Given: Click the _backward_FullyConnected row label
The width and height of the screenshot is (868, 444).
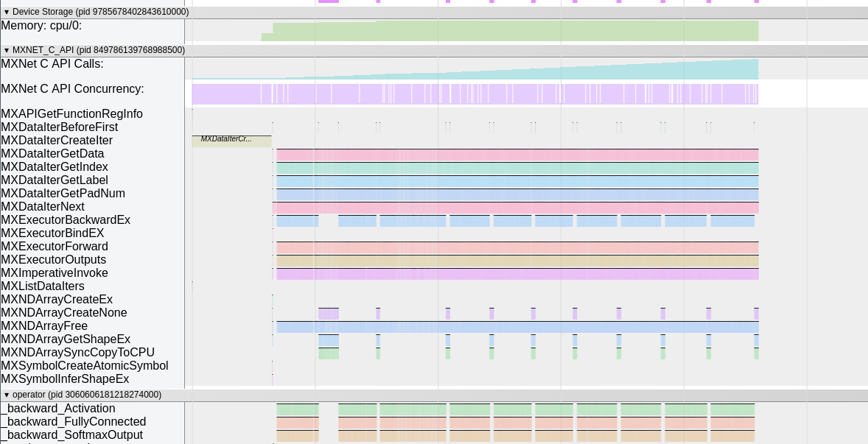Looking at the screenshot, I should [x=74, y=422].
